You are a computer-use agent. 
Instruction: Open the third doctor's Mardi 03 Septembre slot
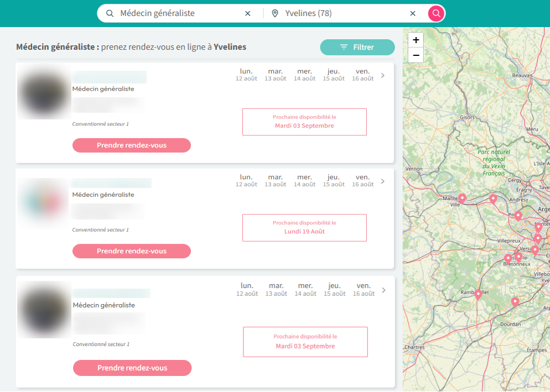[305, 342]
